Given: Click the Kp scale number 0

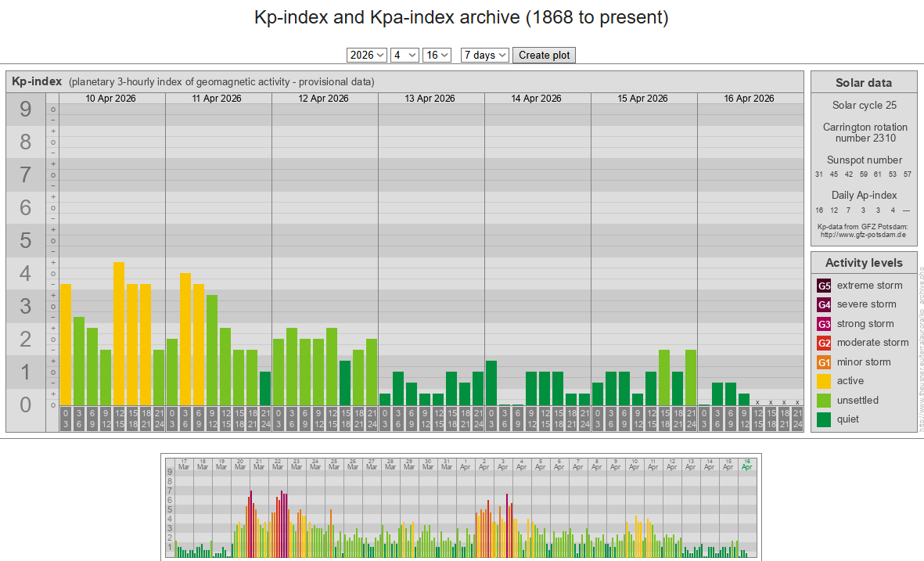Looking at the screenshot, I should click(x=25, y=405).
